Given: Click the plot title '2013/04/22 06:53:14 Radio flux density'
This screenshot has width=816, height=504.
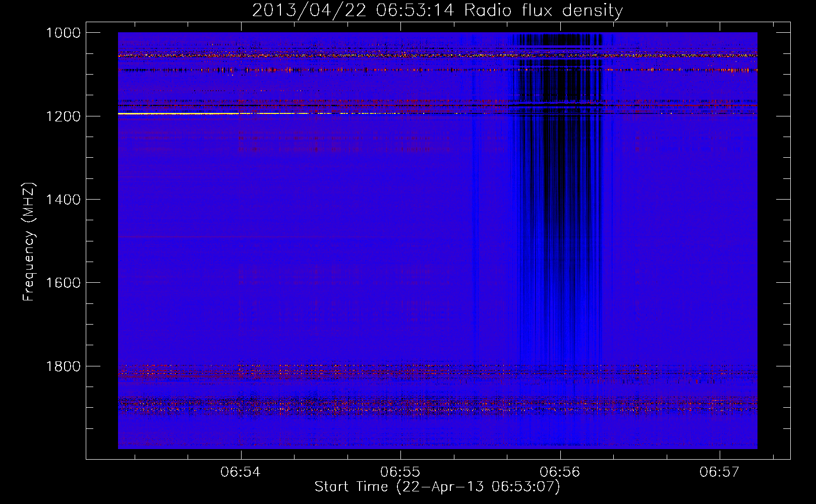Looking at the screenshot, I should coord(437,11).
